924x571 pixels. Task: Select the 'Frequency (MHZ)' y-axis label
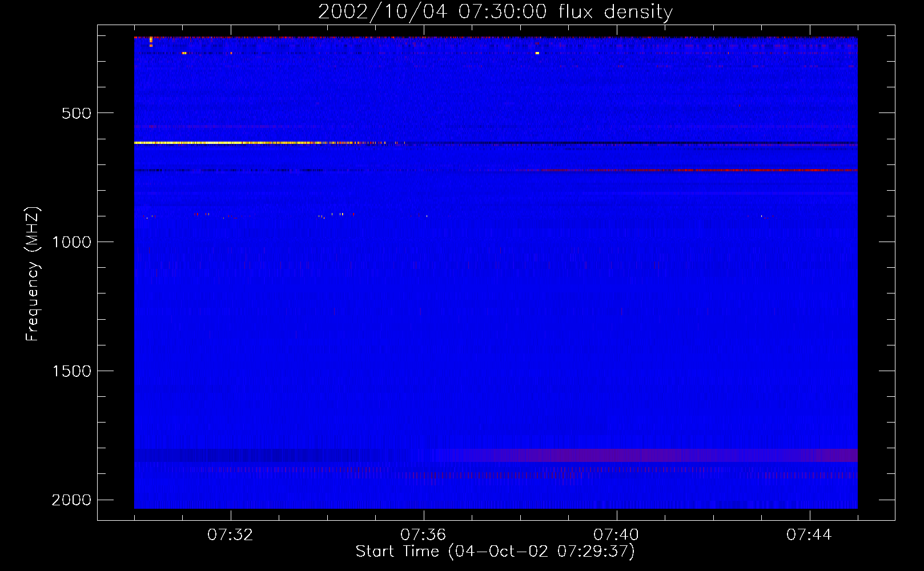(33, 274)
